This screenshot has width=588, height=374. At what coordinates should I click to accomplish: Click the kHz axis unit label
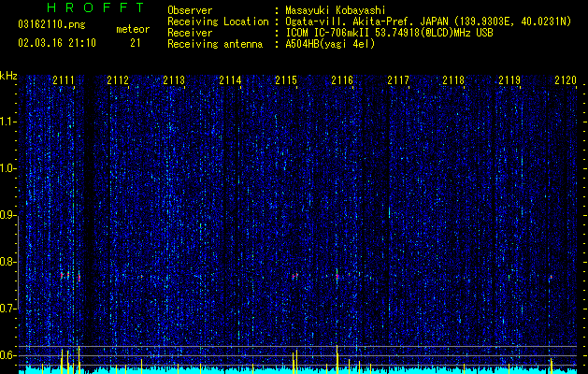click(8, 76)
